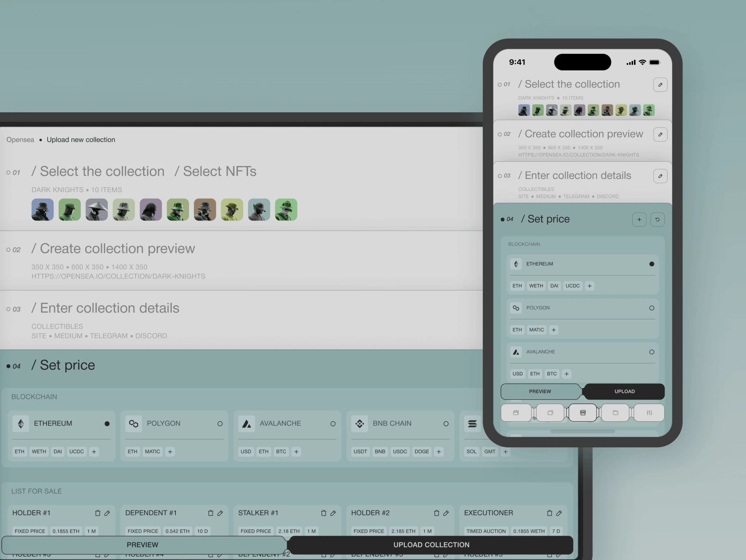Select the Polygon blockchain radio button on the phone

[x=652, y=308]
